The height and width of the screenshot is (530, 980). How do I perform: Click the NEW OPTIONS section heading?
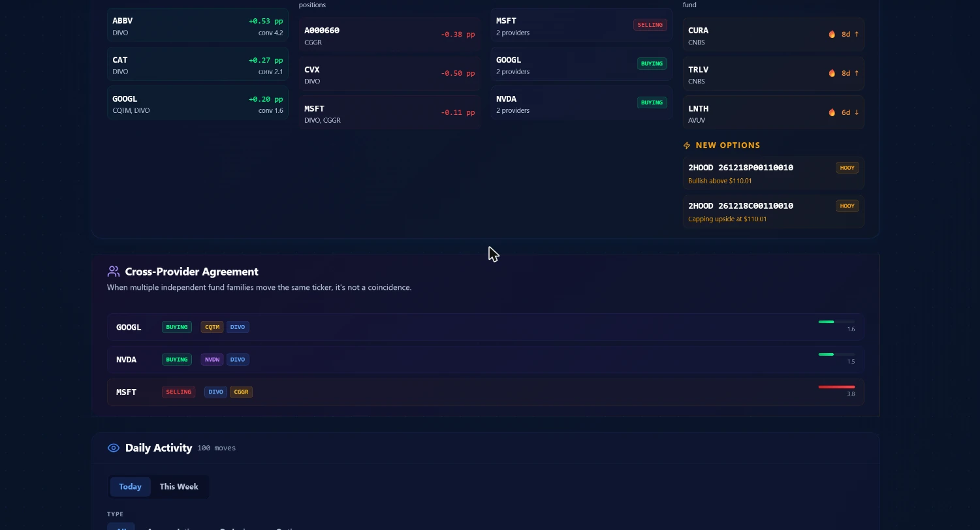[728, 146]
